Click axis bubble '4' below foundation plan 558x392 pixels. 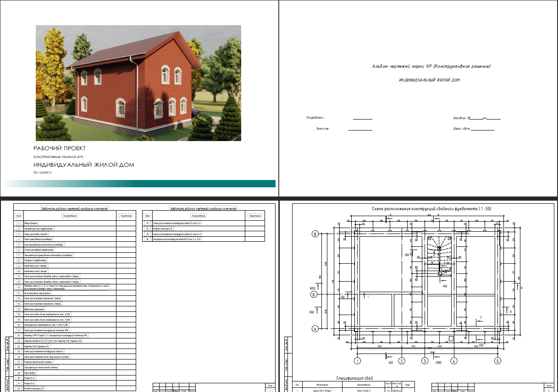point(454,361)
